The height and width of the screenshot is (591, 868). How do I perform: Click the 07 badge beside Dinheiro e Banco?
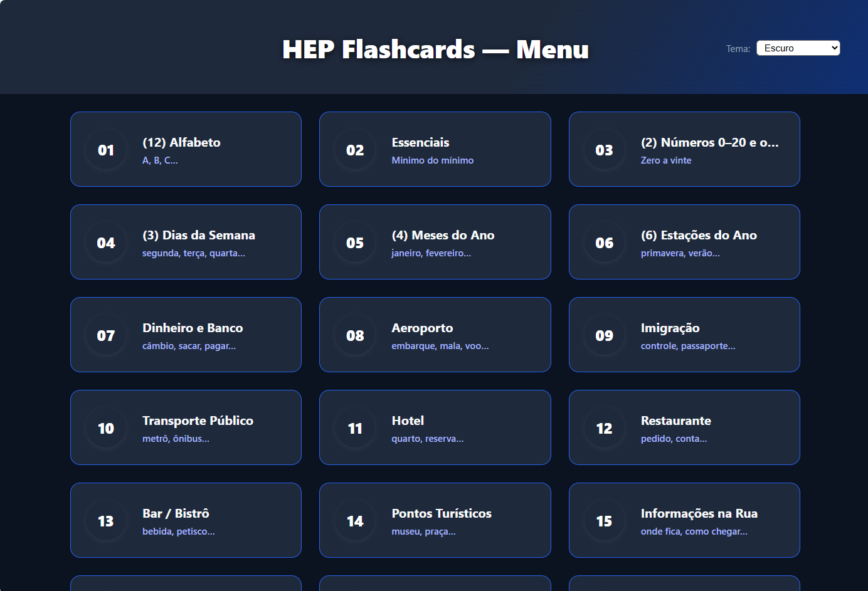pos(106,335)
